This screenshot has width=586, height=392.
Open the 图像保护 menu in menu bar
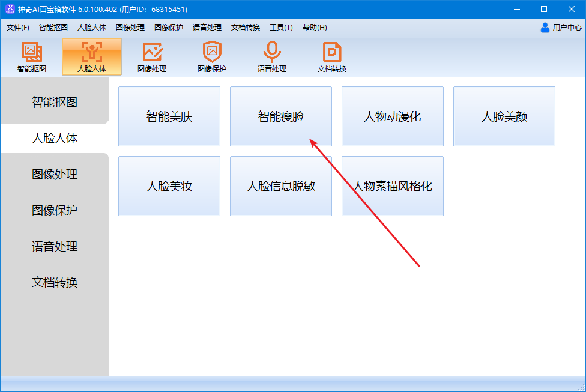point(169,27)
